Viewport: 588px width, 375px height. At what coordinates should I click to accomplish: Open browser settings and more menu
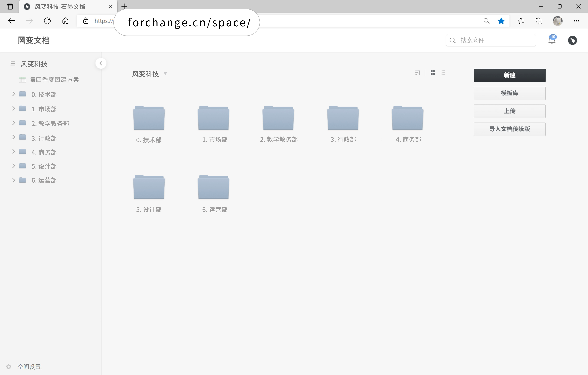[576, 21]
